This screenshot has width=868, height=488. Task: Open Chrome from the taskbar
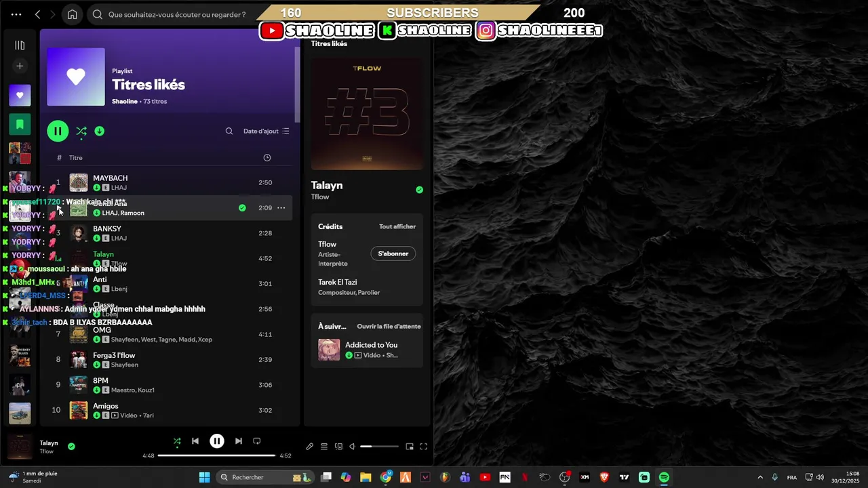click(386, 477)
